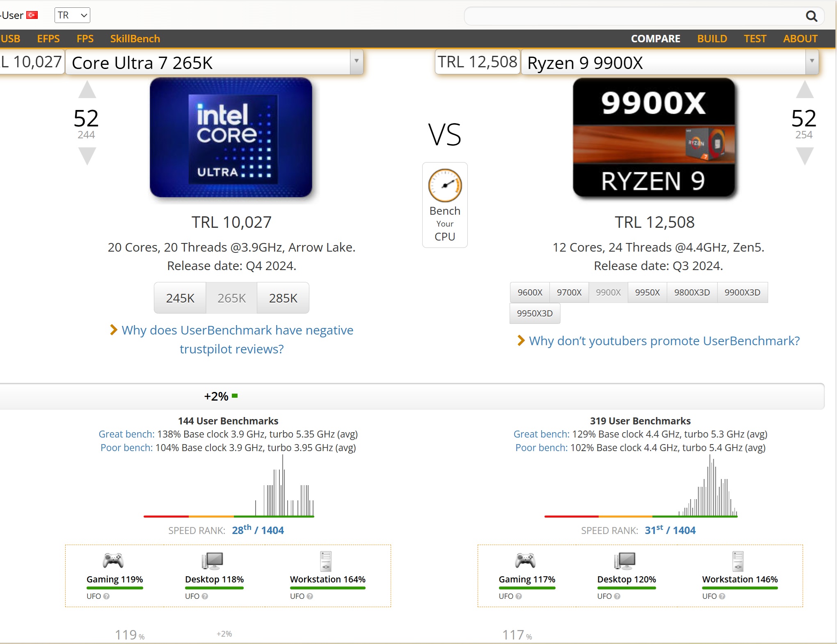Click the Intel Core Ultra logo image
Viewport: 837px width, 644px height.
tap(231, 138)
